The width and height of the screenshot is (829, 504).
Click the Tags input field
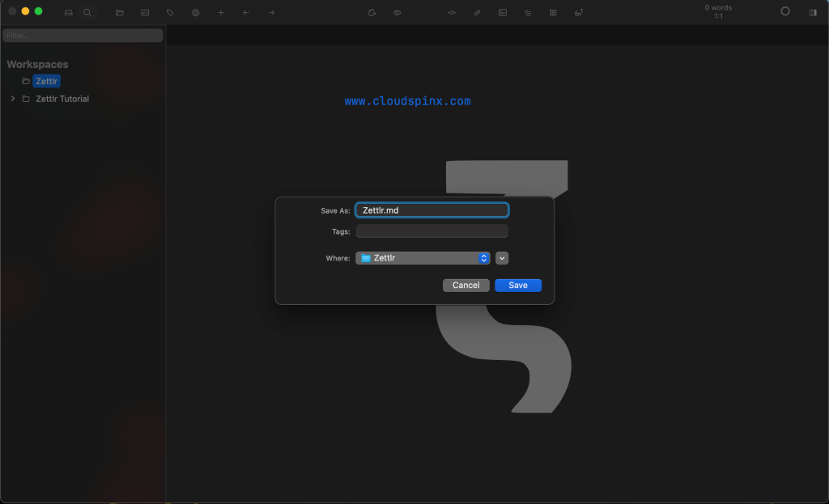[x=432, y=231]
